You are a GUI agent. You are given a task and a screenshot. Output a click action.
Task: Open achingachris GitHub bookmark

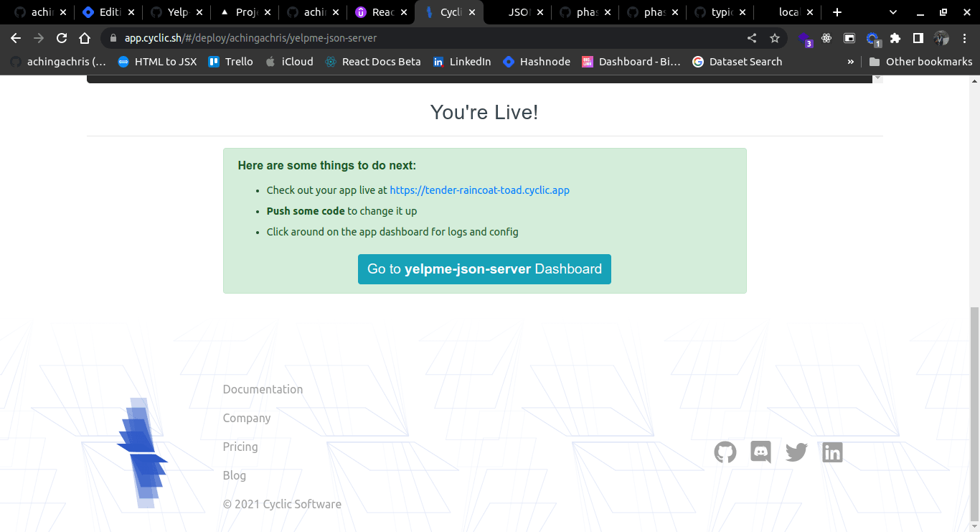[57, 62]
